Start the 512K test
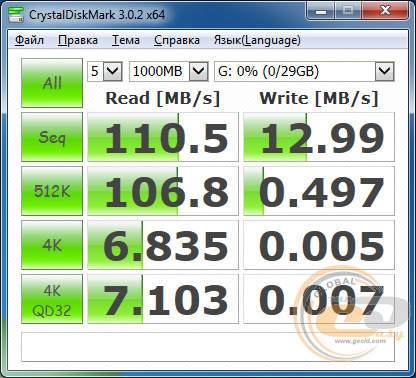The image size is (416, 378). 52,191
